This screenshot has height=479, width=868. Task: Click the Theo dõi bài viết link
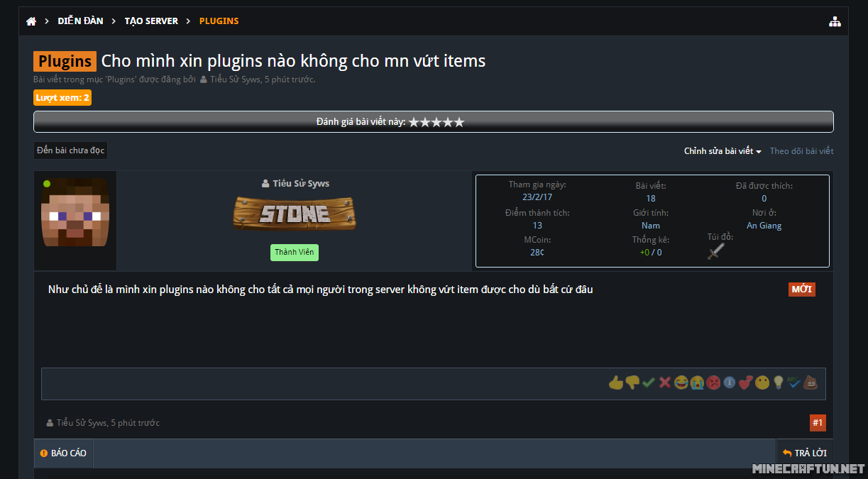[x=802, y=151]
